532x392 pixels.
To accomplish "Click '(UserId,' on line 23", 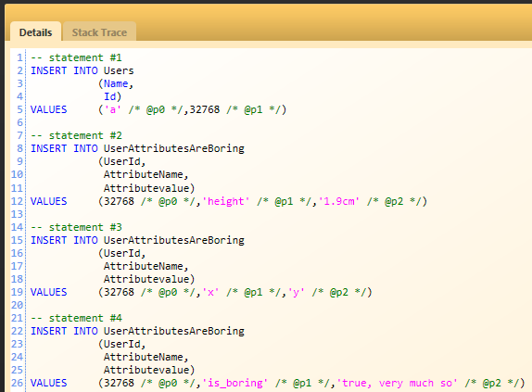I will pyautogui.click(x=121, y=344).
